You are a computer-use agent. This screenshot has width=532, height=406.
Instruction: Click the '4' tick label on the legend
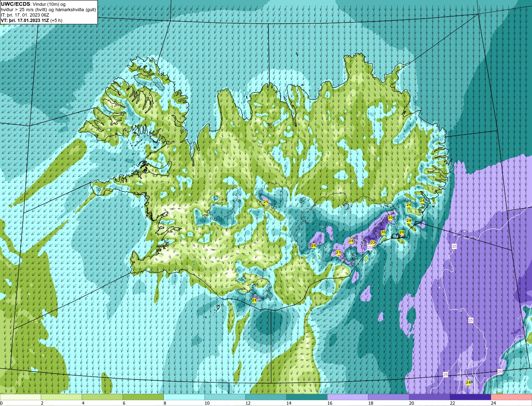click(x=83, y=403)
